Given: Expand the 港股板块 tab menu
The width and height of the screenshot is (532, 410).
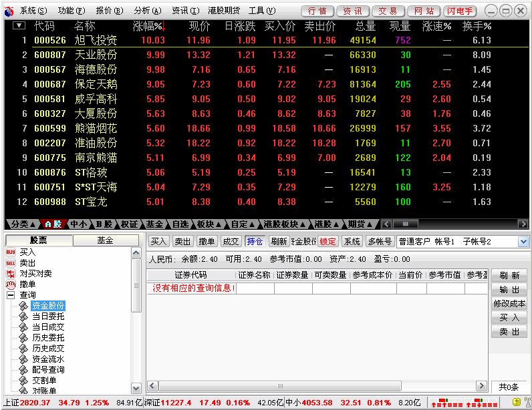Looking at the screenshot, I should (x=284, y=224).
